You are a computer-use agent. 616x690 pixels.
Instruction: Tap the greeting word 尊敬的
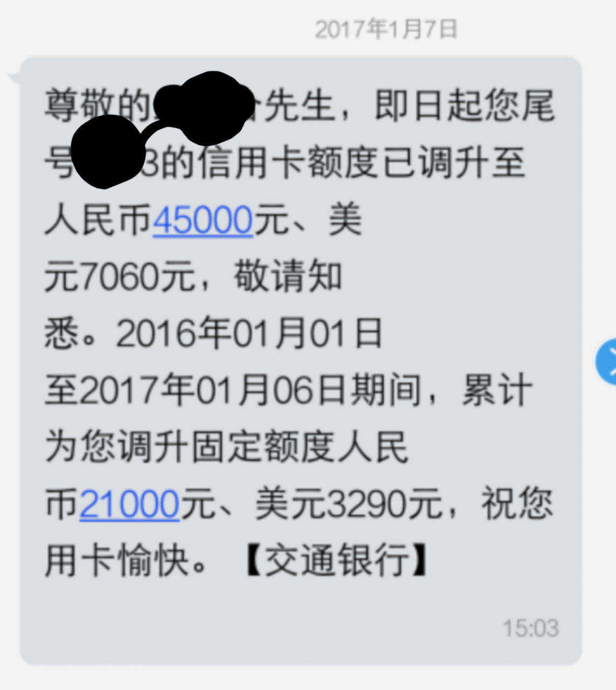(96, 106)
